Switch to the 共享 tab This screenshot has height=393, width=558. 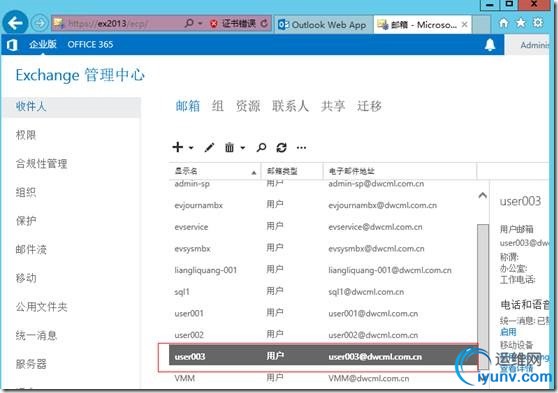coord(333,106)
